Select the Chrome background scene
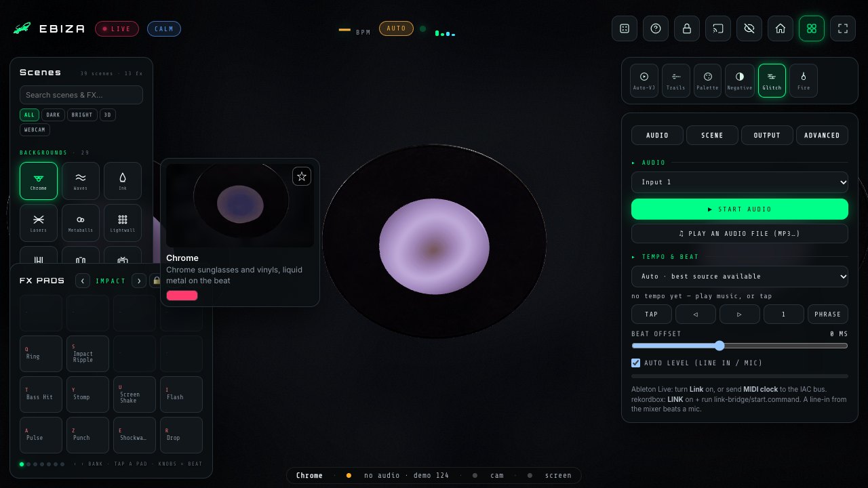This screenshot has width=868, height=488. [x=39, y=181]
